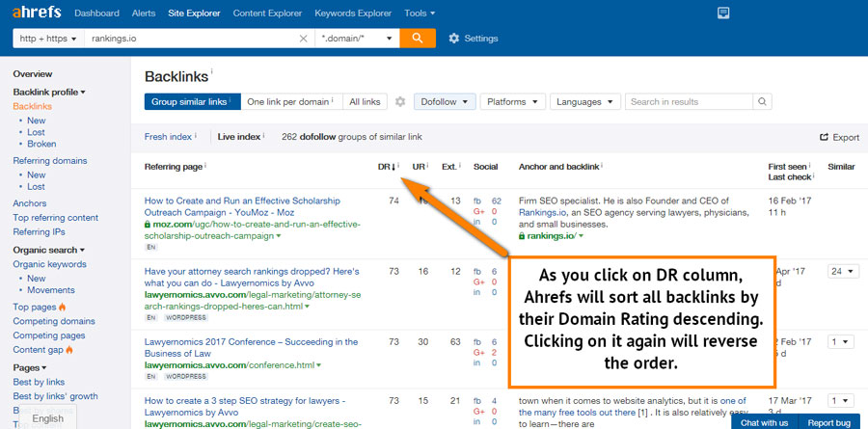Viewport: 868px width, 429px height.
Task: Click the Chat with us button
Action: 764,422
